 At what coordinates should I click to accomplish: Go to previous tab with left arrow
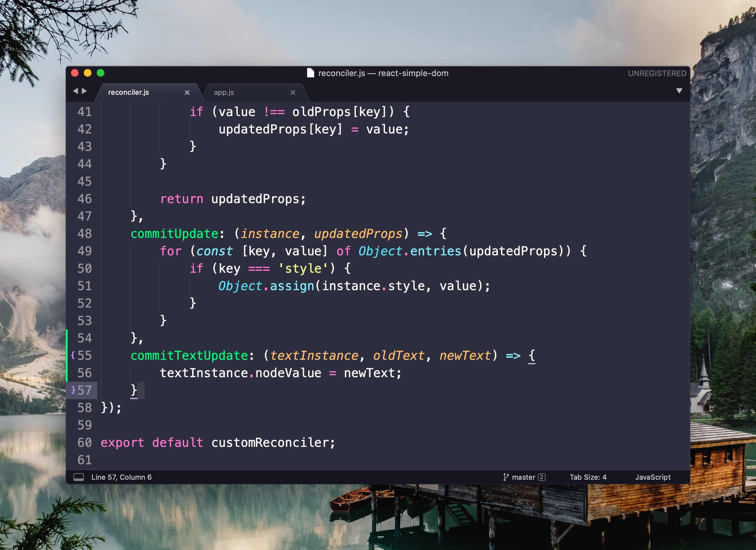[75, 91]
